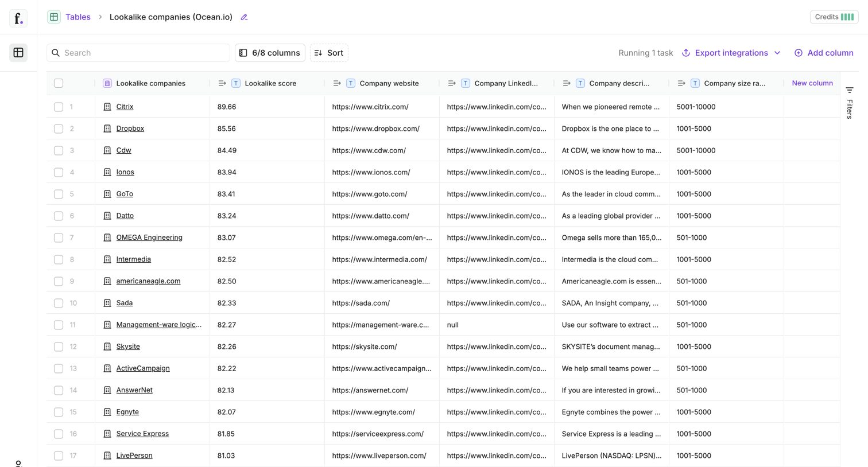This screenshot has width=868, height=467.
Task: Click the building icon beside Dropbox
Action: pyautogui.click(x=107, y=129)
